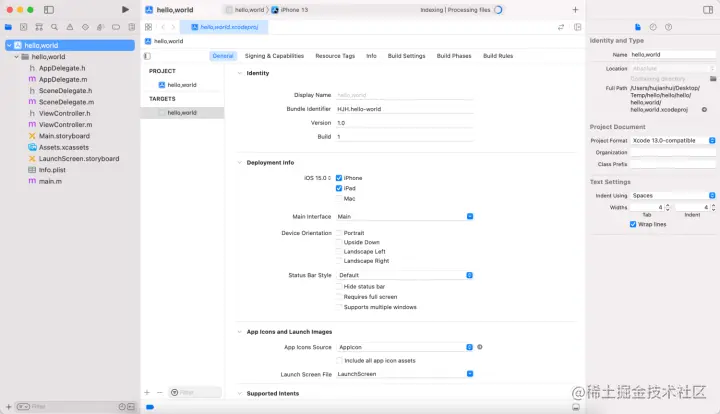Go back with the editor back arrow

click(163, 27)
